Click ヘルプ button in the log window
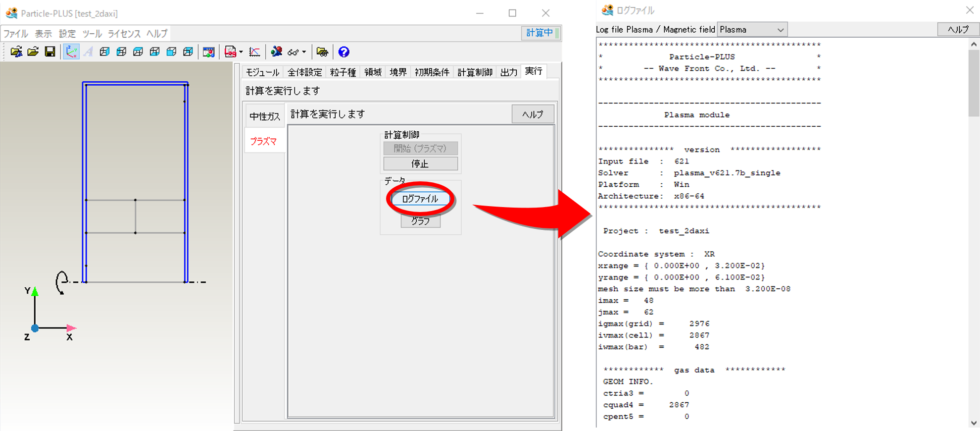 [958, 30]
